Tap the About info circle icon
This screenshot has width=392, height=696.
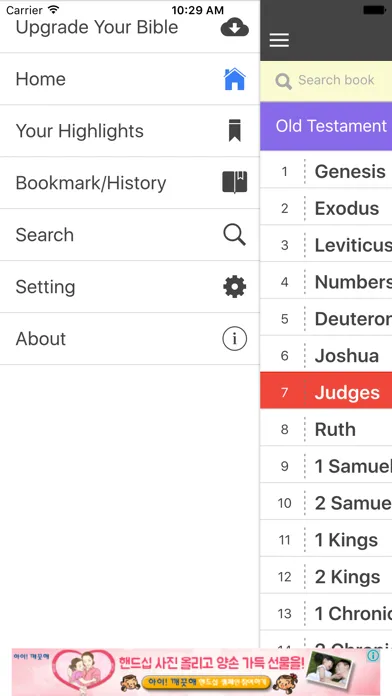[234, 338]
